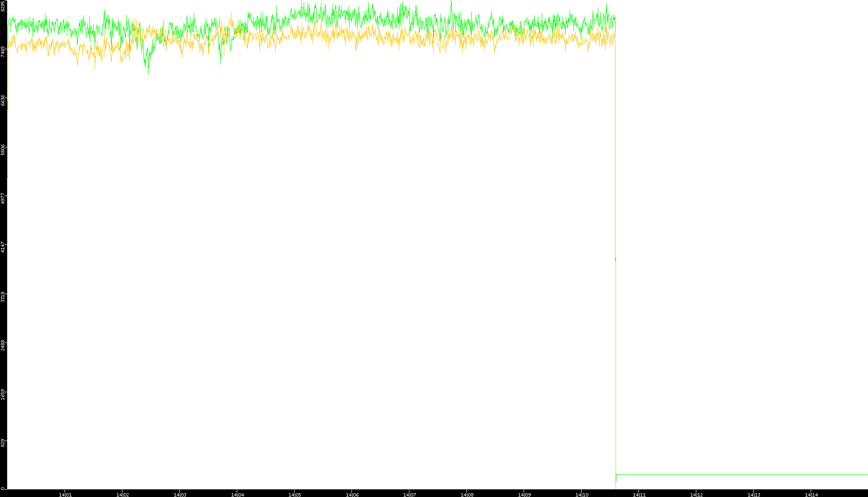This screenshot has width=868, height=497.
Task: Select the 2488 y-axis value label
Action: 3,345
